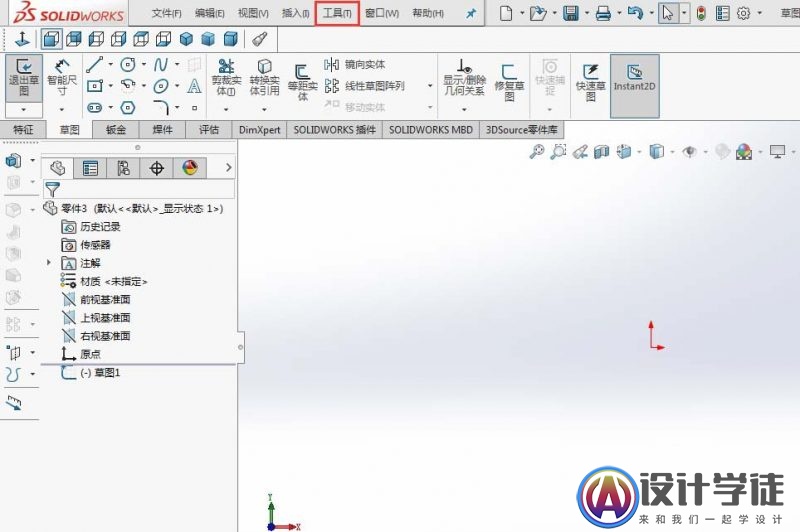Toggle the Instant2D button
The width and height of the screenshot is (800, 532).
click(x=634, y=86)
